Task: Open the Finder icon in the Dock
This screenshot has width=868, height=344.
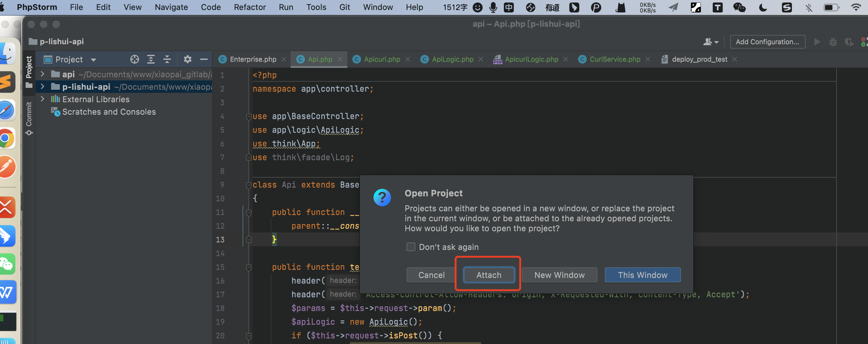Action: [7, 53]
